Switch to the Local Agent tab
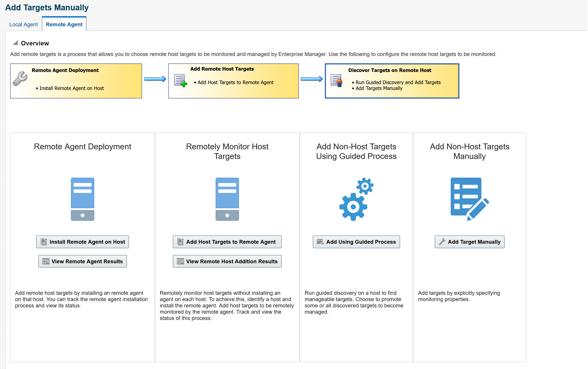Image resolution: width=588 pixels, height=369 pixels. (x=23, y=25)
